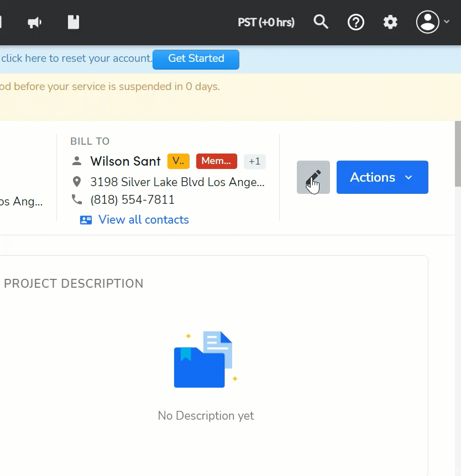Click the phone number (818) 554-7811
The height and width of the screenshot is (476, 461).
point(133,200)
